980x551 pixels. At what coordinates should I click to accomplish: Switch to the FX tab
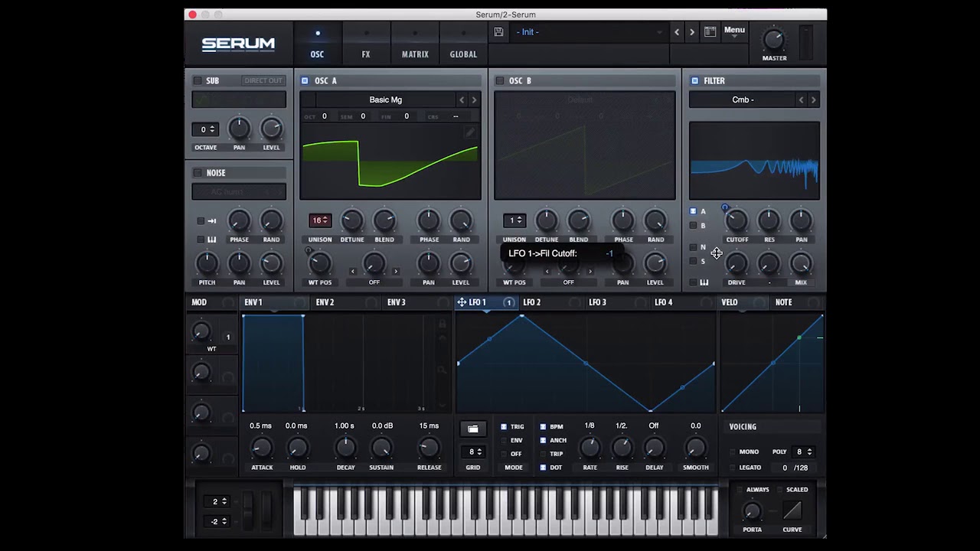pos(366,44)
